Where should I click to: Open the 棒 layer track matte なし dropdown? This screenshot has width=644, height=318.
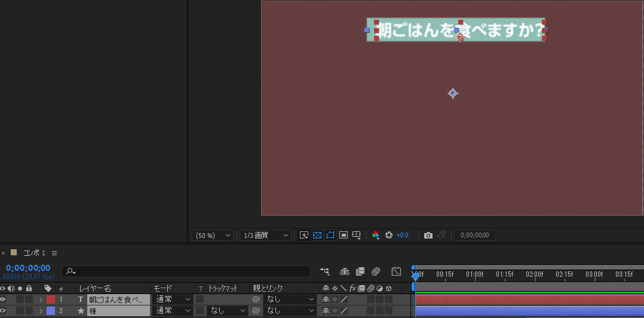(227, 311)
